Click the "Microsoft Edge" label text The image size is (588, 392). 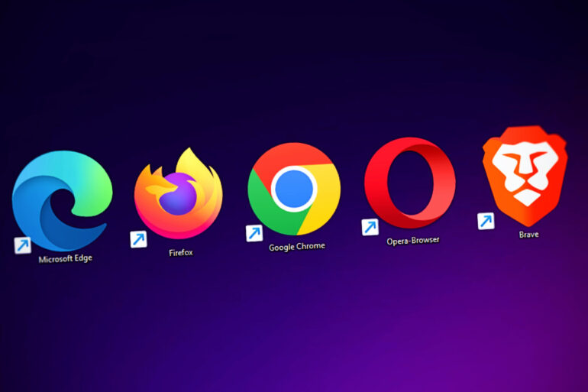pyautogui.click(x=65, y=258)
